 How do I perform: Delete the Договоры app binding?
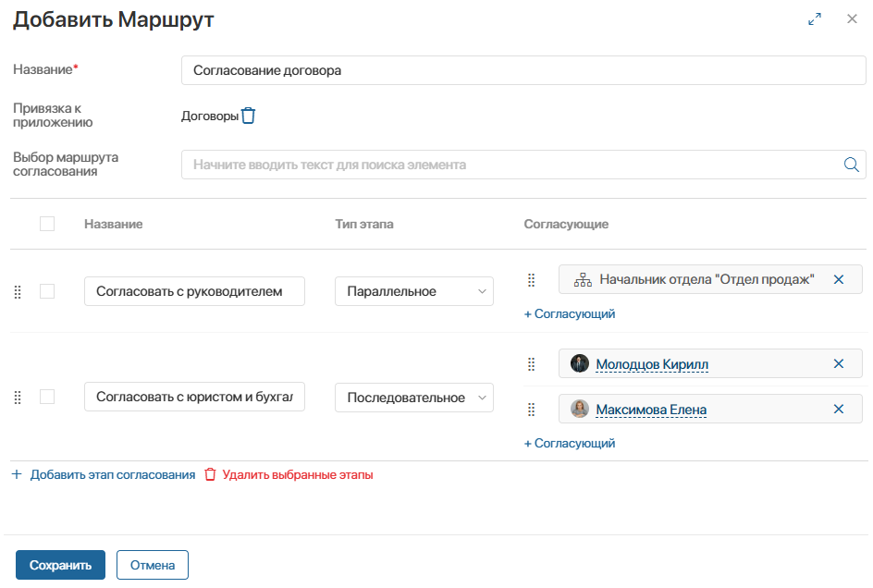[x=249, y=116]
